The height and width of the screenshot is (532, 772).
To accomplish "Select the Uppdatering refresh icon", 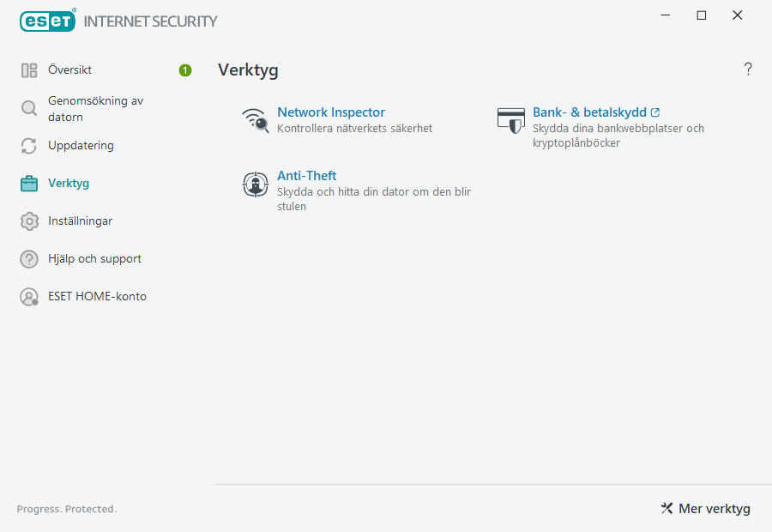I will (x=28, y=145).
